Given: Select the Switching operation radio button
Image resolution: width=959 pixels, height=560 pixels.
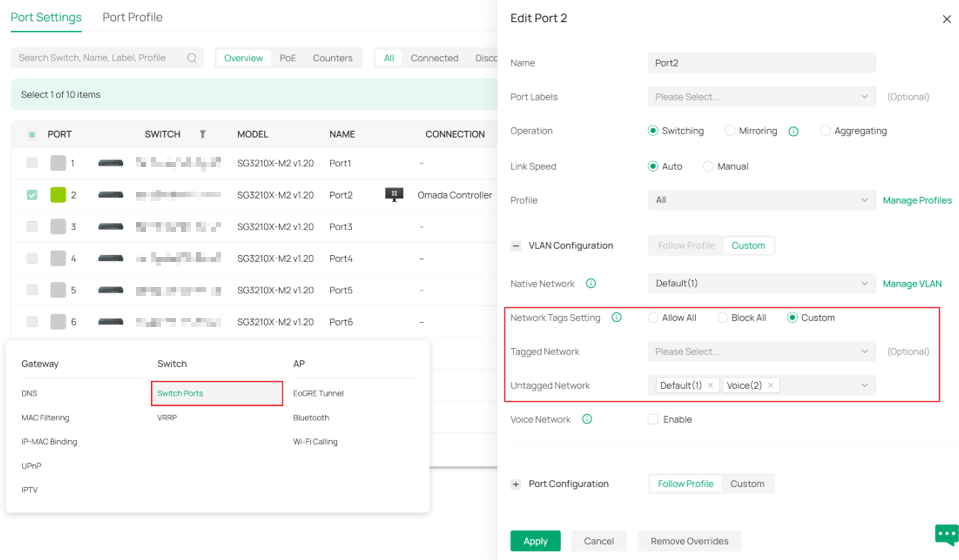Looking at the screenshot, I should [x=653, y=131].
